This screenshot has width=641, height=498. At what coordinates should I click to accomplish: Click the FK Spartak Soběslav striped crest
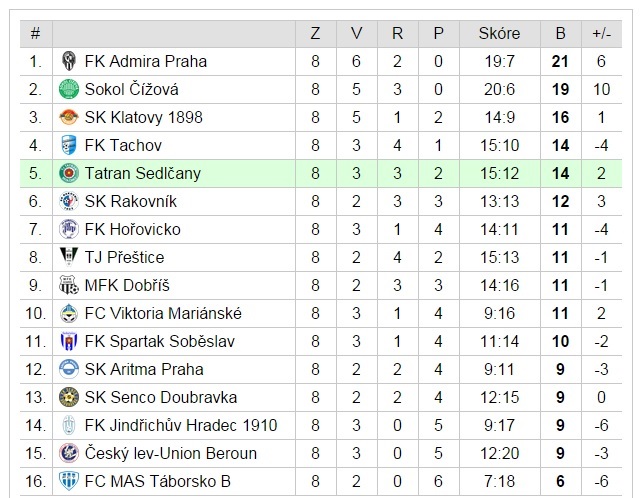pyautogui.click(x=69, y=341)
